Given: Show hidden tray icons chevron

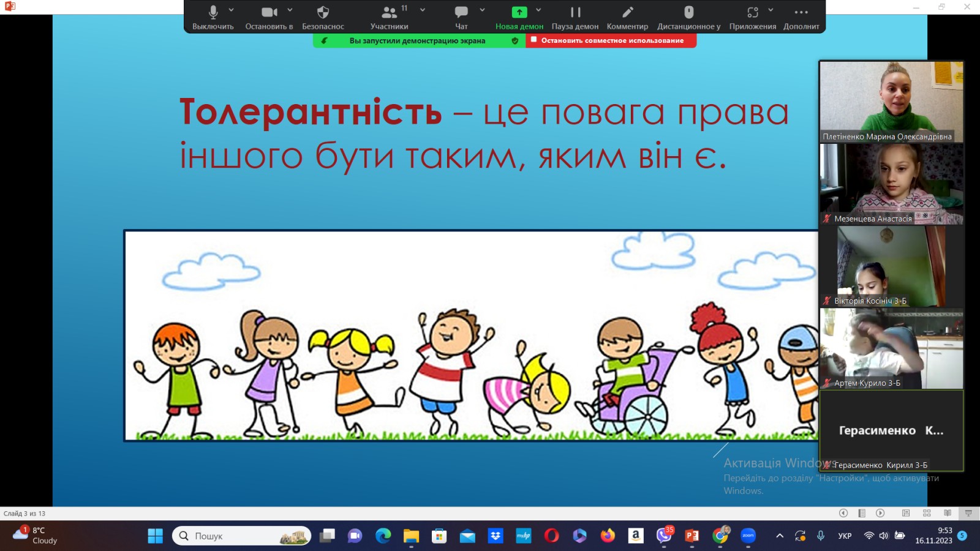Looking at the screenshot, I should 780,536.
